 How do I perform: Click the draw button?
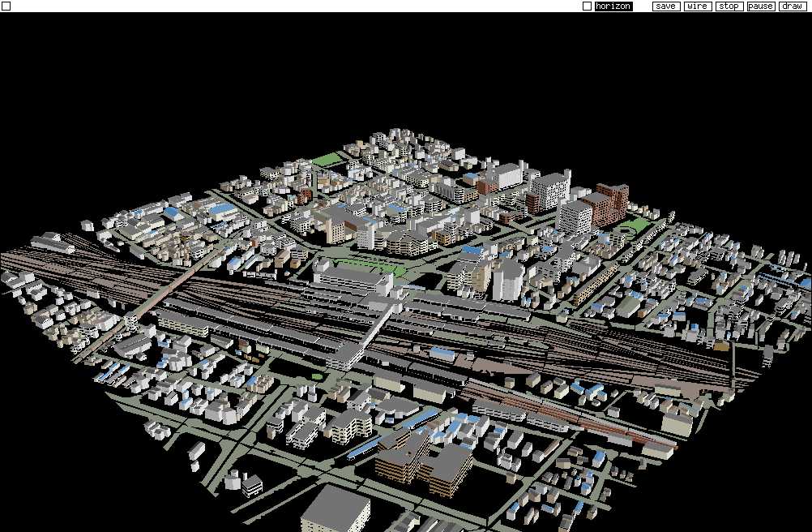pos(792,6)
